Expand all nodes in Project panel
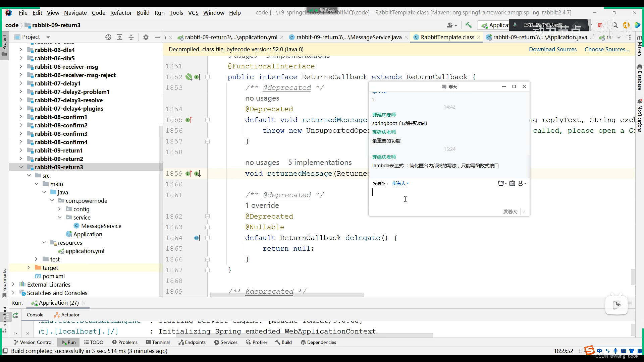Viewport: 644px width, 362px height. (119, 37)
